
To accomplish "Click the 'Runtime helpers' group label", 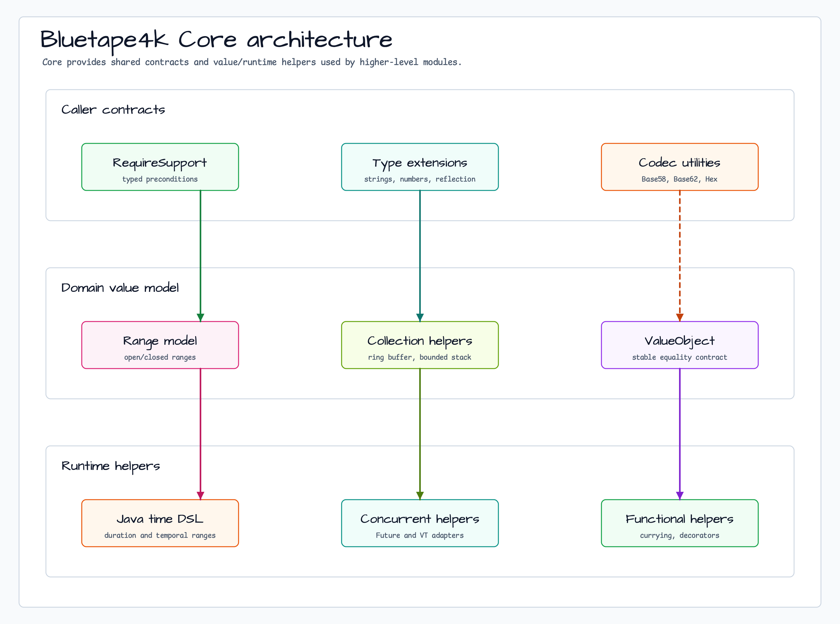I will click(111, 466).
